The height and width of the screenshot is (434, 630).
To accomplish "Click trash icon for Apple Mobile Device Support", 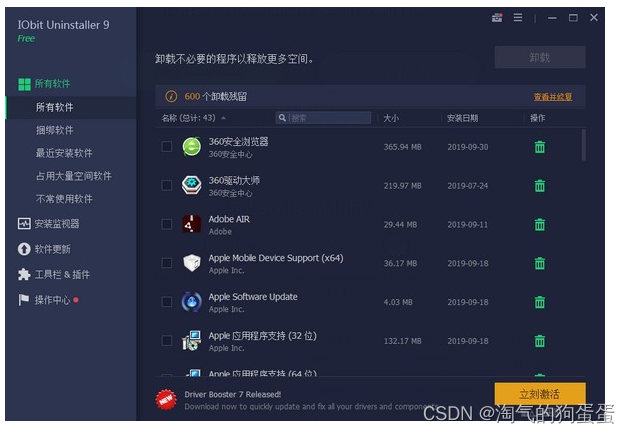I will [x=540, y=263].
